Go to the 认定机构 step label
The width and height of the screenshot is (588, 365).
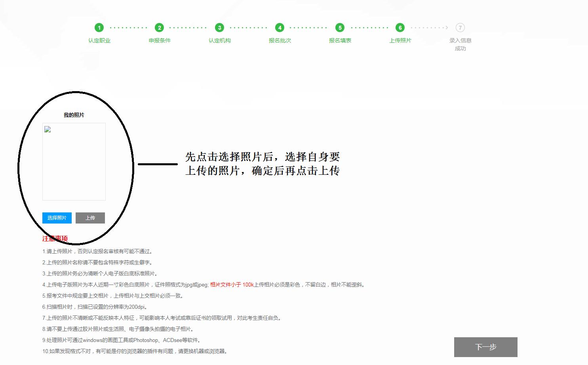220,40
